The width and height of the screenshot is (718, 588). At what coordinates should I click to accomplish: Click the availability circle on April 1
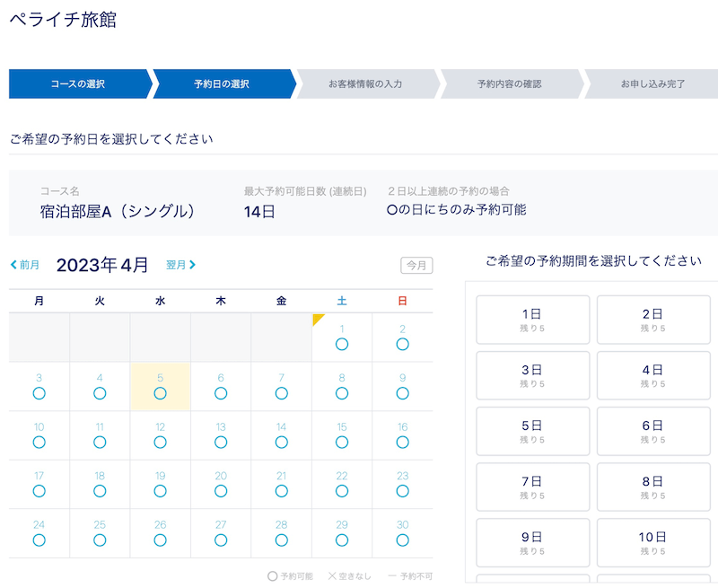(342, 344)
